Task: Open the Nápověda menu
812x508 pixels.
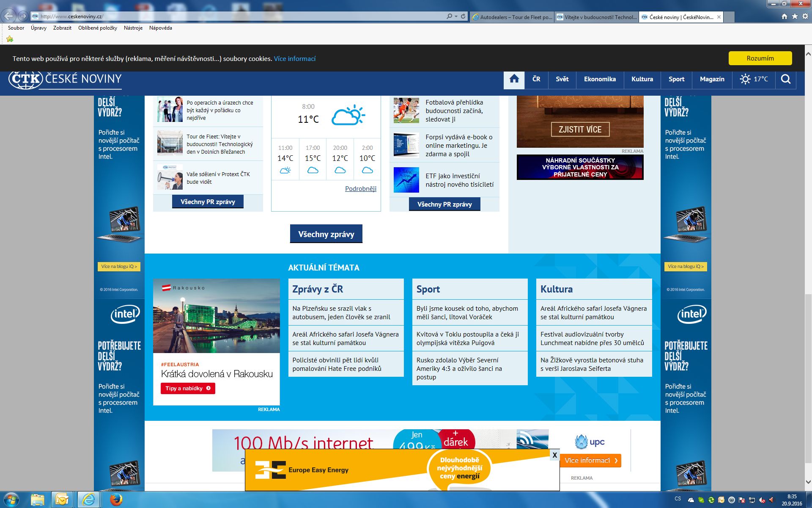Action: tap(161, 28)
